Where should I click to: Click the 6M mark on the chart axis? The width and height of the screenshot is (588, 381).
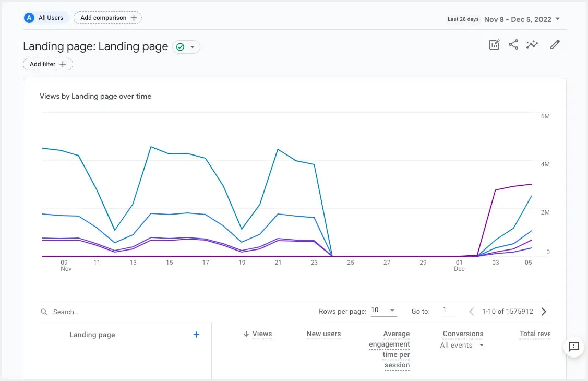click(545, 116)
